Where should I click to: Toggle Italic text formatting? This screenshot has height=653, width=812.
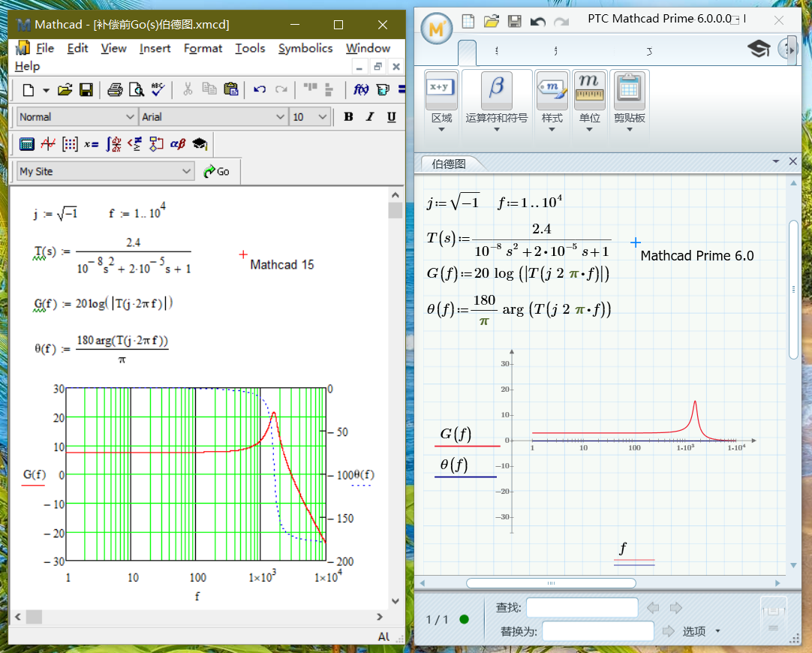370,117
